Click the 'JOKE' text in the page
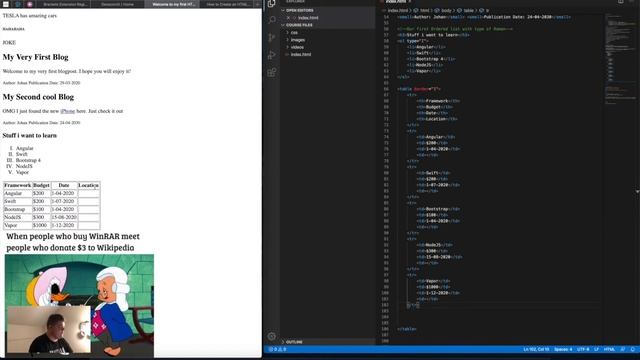The height and width of the screenshot is (360, 640). [x=9, y=43]
